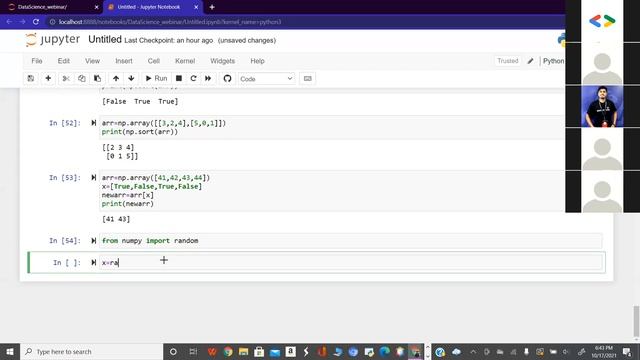This screenshot has height=360, width=640.
Task: Click the browser back arrow
Action: [x=9, y=22]
